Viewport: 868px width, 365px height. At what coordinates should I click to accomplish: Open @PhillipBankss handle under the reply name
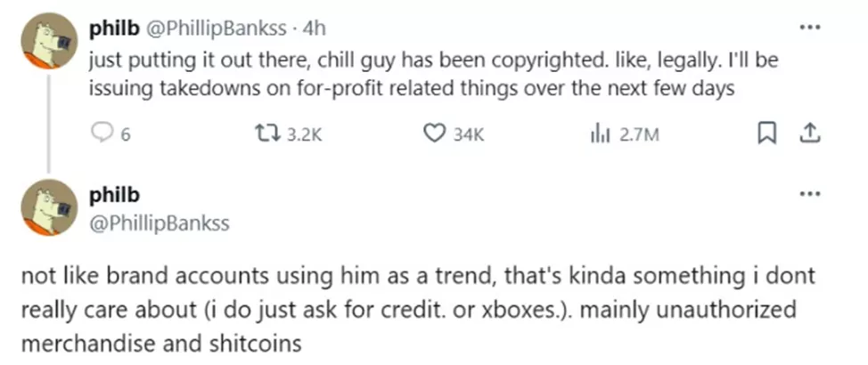[159, 223]
